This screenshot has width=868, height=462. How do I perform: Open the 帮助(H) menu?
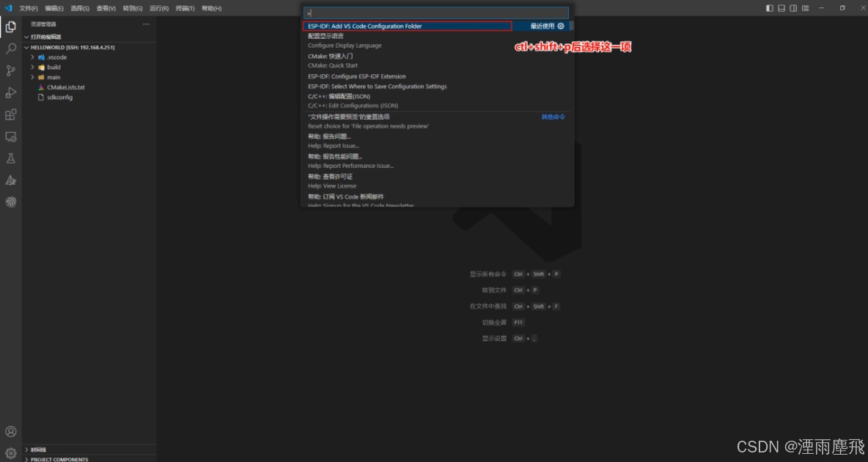pyautogui.click(x=211, y=8)
